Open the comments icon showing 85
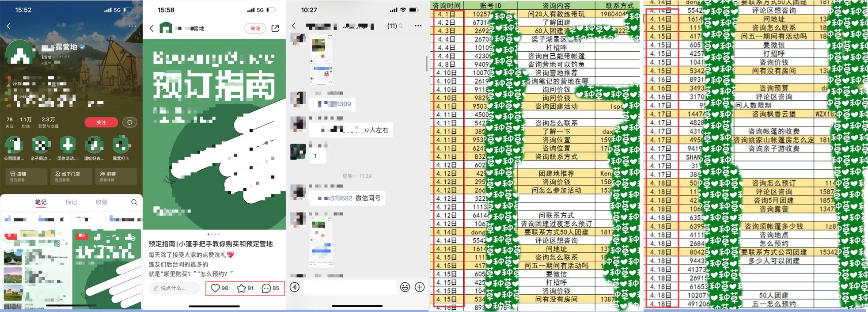The width and height of the screenshot is (868, 312). pyautogui.click(x=270, y=288)
